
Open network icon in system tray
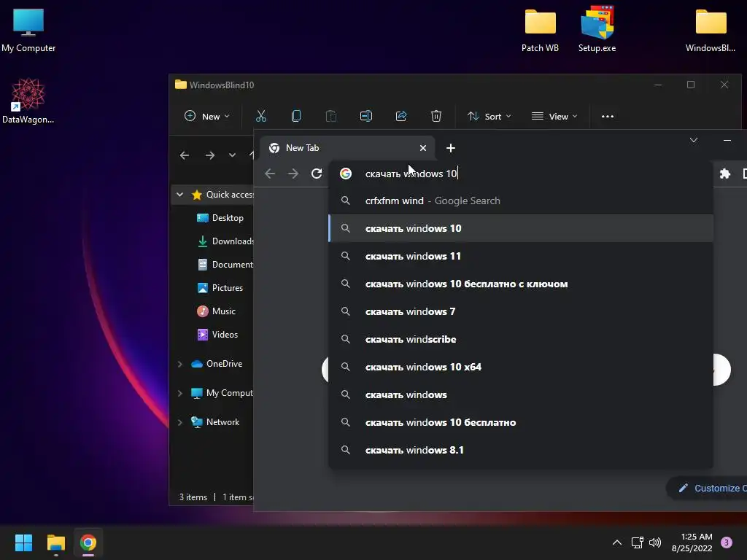[x=637, y=542]
